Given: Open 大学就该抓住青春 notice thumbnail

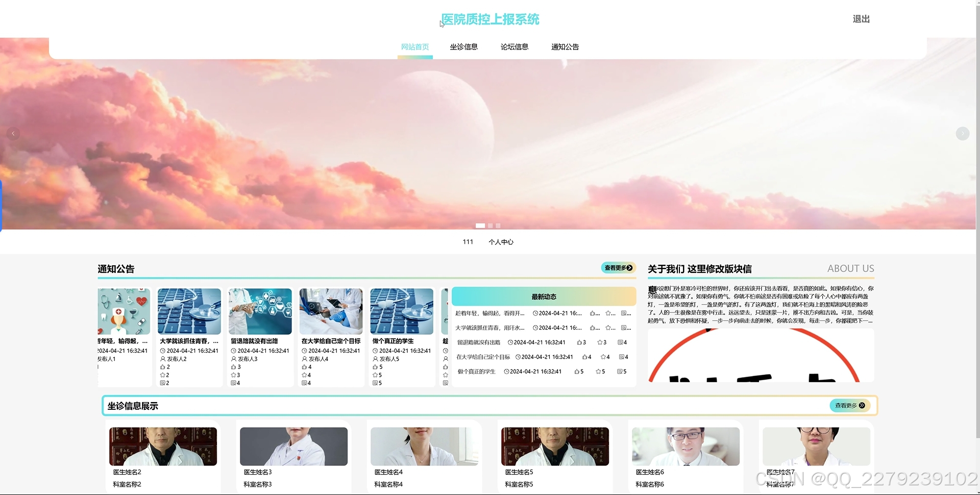Looking at the screenshot, I should point(189,311).
